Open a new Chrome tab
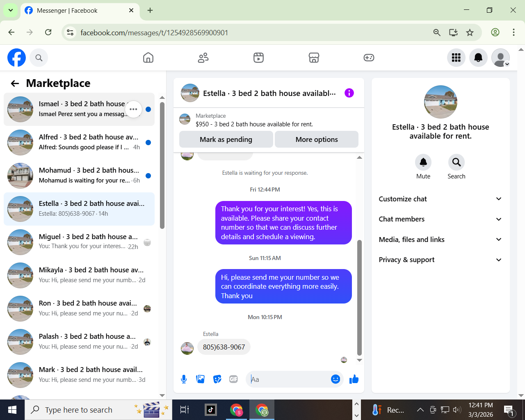525x420 pixels. (x=150, y=10)
